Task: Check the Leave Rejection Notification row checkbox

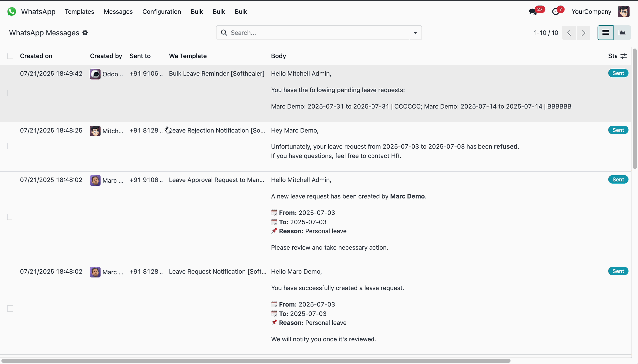Action: (x=10, y=146)
